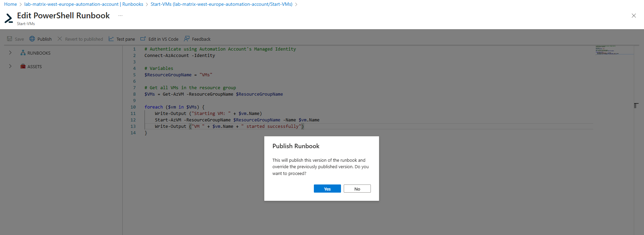Screen dimensions: 644x235
Task: Click the Save disk icon
Action: [x=10, y=39]
